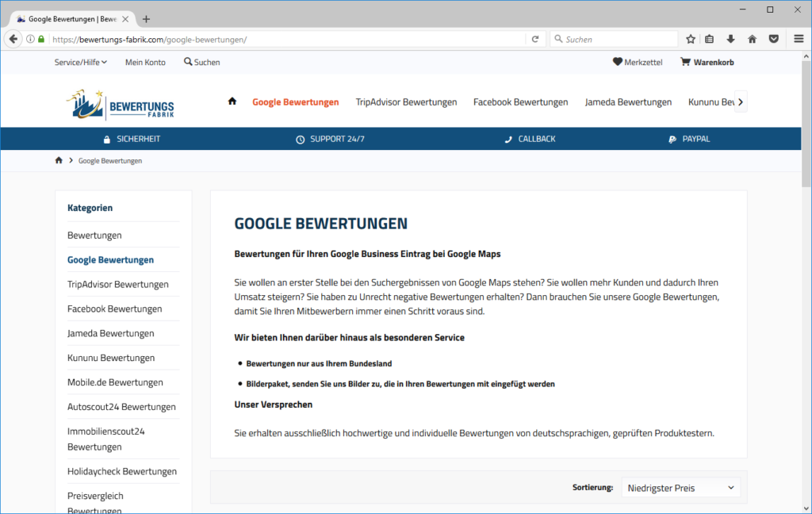The image size is (812, 514).
Task: Click the magnifier Suchen icon on the site
Action: pyautogui.click(x=188, y=62)
